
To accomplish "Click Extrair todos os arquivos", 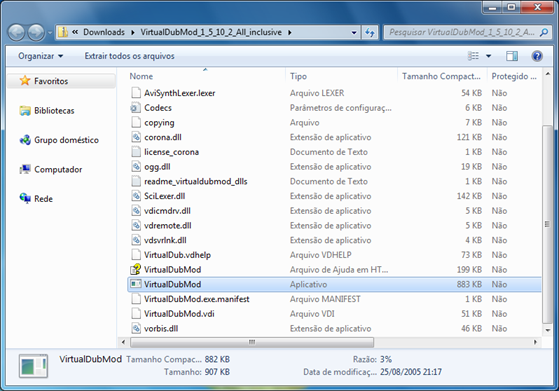I will (129, 56).
